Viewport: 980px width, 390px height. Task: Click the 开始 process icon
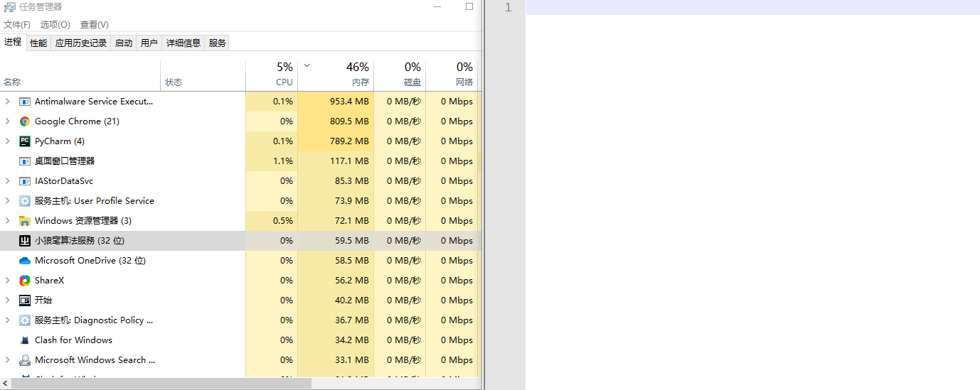(x=25, y=300)
